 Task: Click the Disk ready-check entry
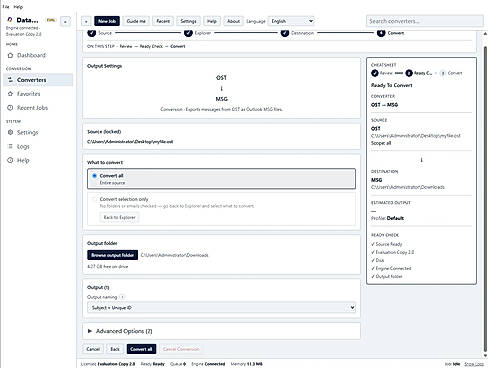pos(378,260)
